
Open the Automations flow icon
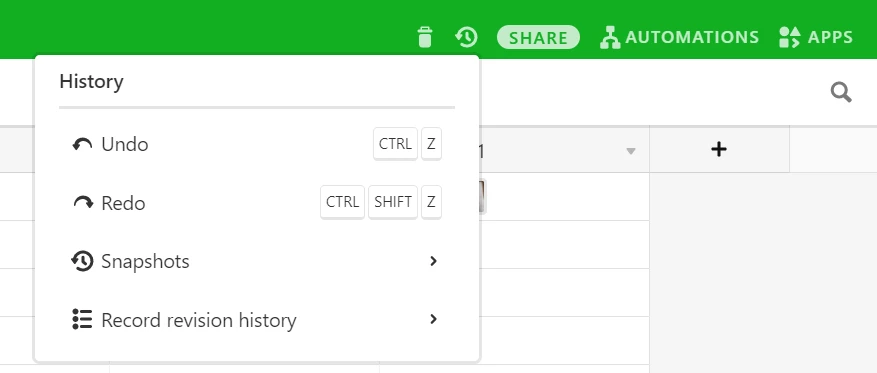[x=610, y=37]
